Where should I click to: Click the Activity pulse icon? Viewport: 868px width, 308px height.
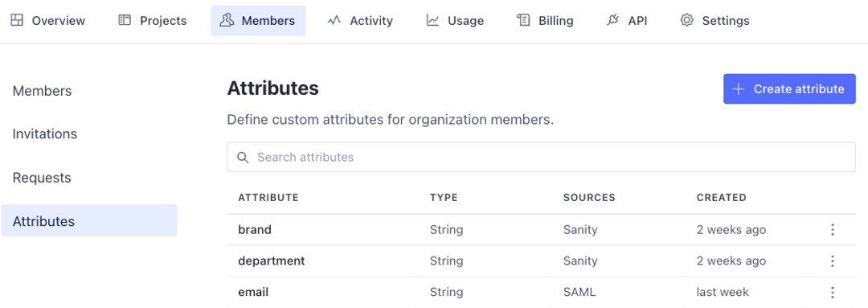point(334,20)
